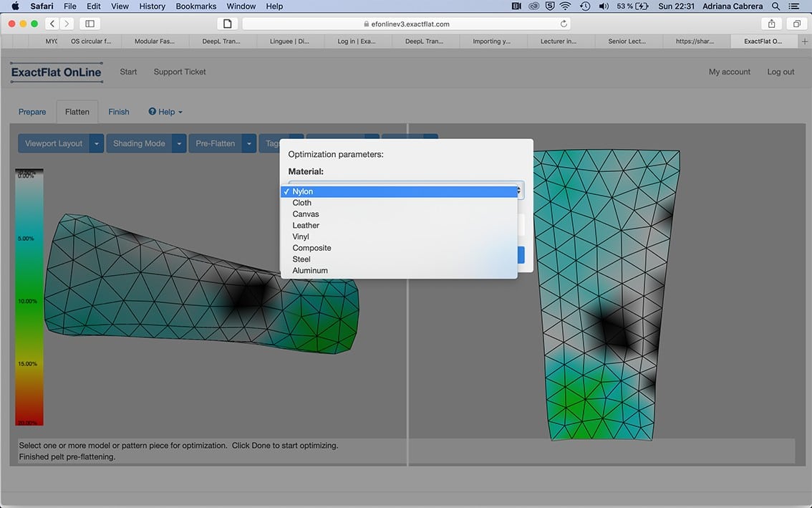
Task: Expand the Pre-Flatten dropdown arrow
Action: point(248,143)
